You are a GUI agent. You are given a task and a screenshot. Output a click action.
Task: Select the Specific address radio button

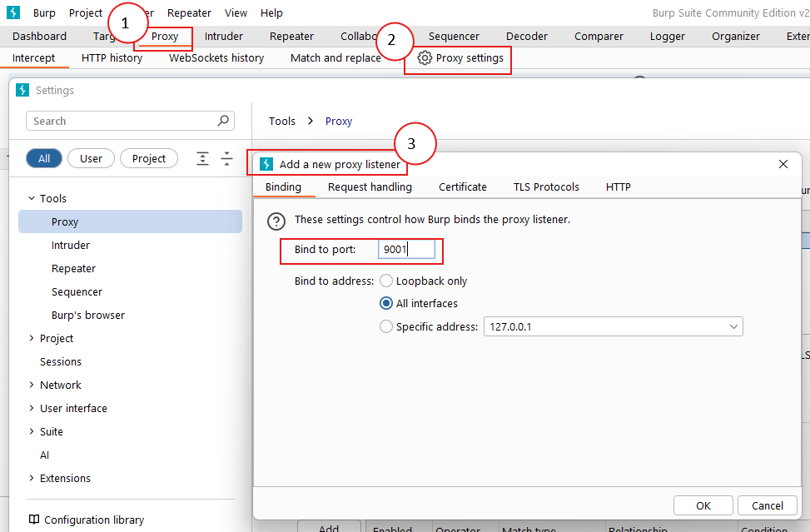(386, 326)
